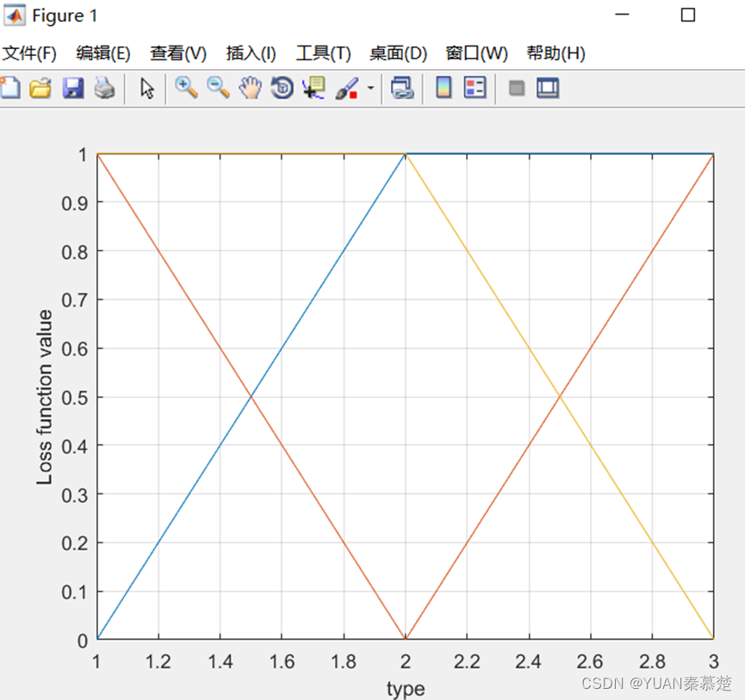This screenshot has width=745, height=700.
Task: Click the y-axis tick label 0.9
Action: point(75,204)
